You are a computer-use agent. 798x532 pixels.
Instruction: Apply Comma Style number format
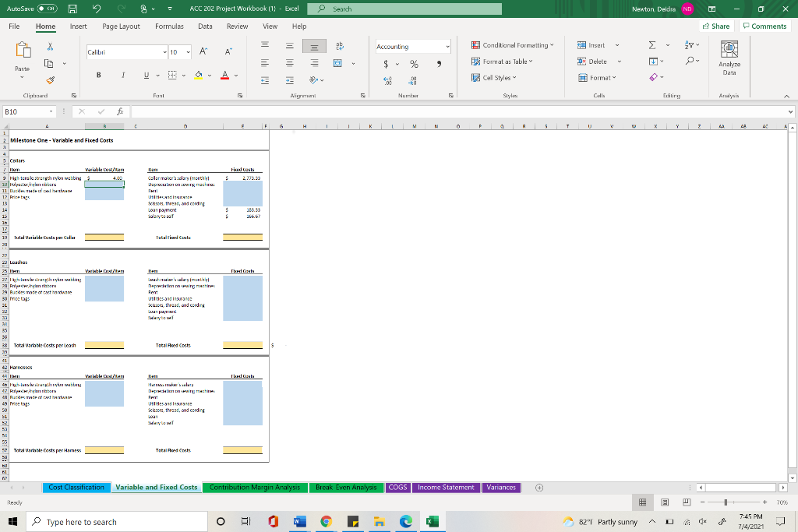439,64
